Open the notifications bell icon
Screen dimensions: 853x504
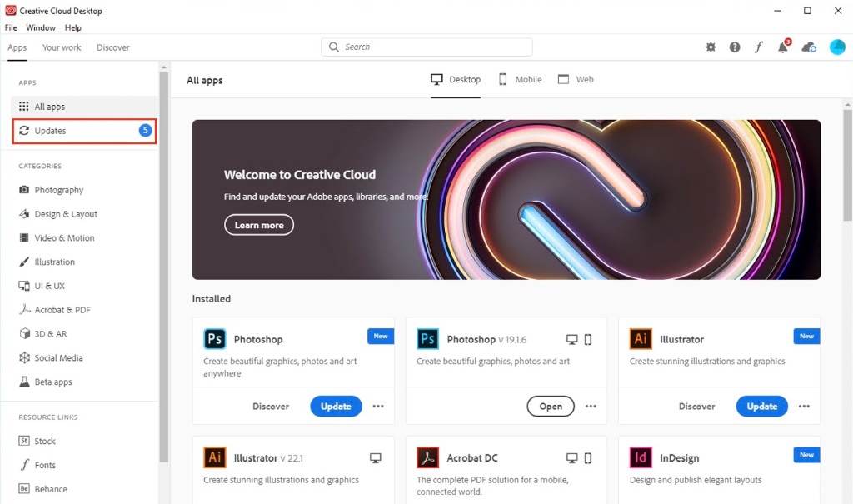tap(783, 47)
